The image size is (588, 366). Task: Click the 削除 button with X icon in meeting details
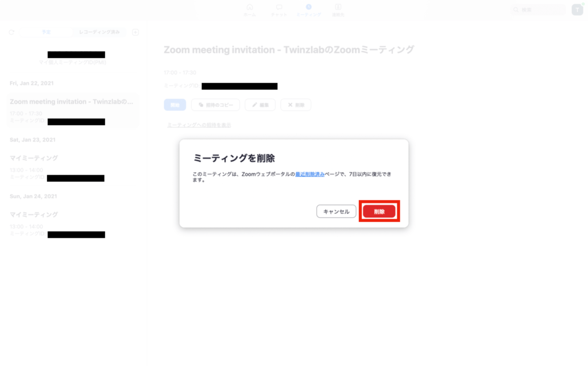coord(296,105)
